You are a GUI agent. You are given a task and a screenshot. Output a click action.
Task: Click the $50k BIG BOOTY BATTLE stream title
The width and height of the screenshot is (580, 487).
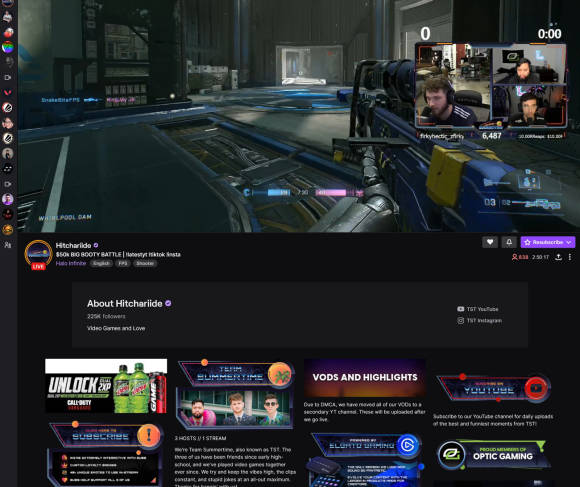coord(118,254)
